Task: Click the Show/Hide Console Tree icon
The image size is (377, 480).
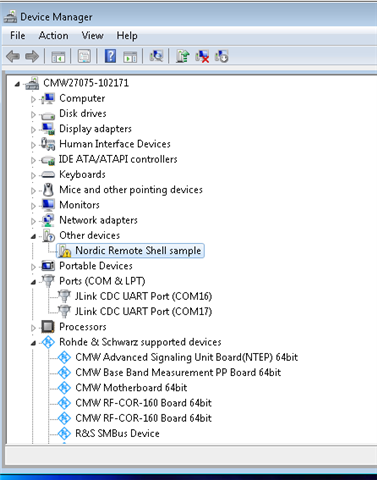Action: pos(58,56)
